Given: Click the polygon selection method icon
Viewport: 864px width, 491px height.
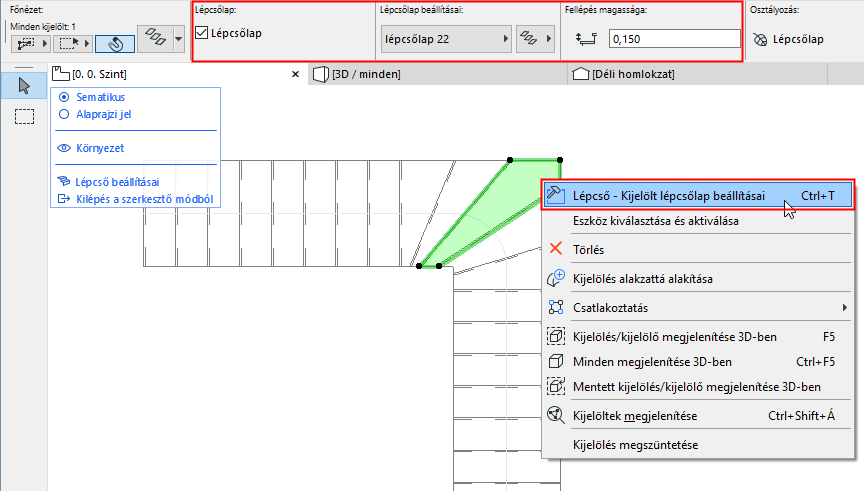Looking at the screenshot, I should tap(26, 43).
